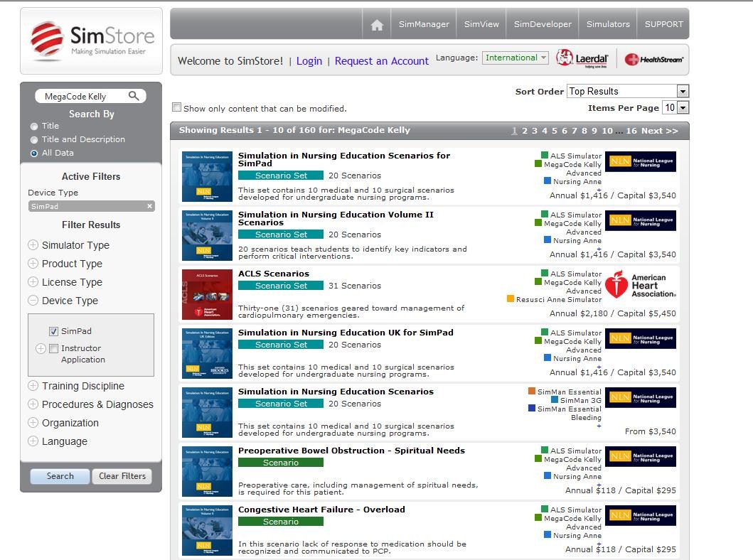Click the American Heart Association logo

click(x=641, y=284)
